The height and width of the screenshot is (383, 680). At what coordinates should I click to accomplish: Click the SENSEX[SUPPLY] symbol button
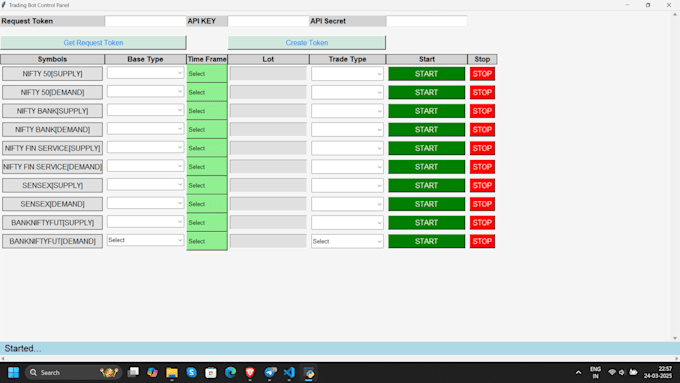tap(52, 185)
